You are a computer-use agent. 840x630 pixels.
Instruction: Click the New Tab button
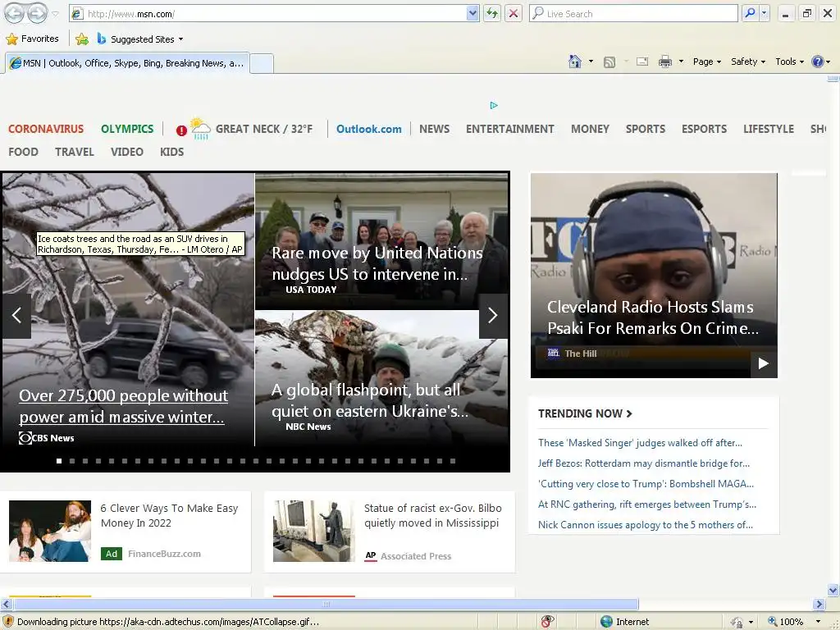(x=262, y=64)
